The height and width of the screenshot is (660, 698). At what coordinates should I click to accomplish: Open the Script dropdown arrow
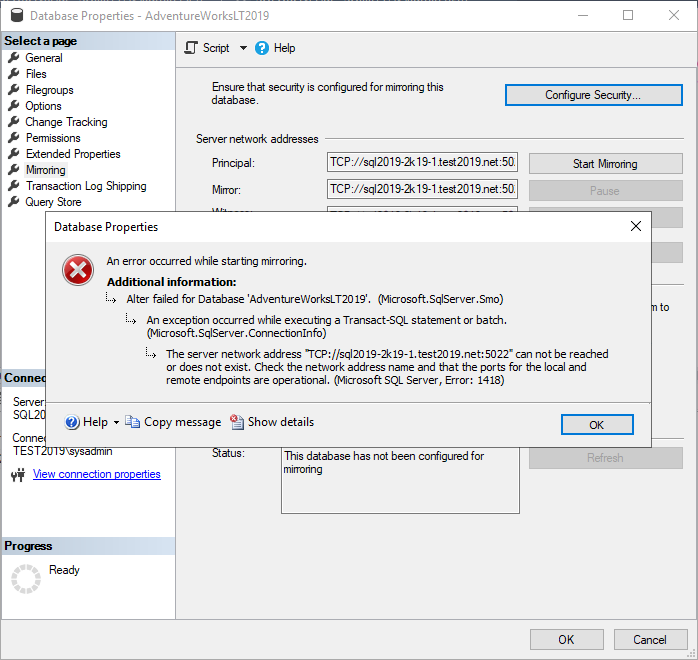(x=243, y=48)
